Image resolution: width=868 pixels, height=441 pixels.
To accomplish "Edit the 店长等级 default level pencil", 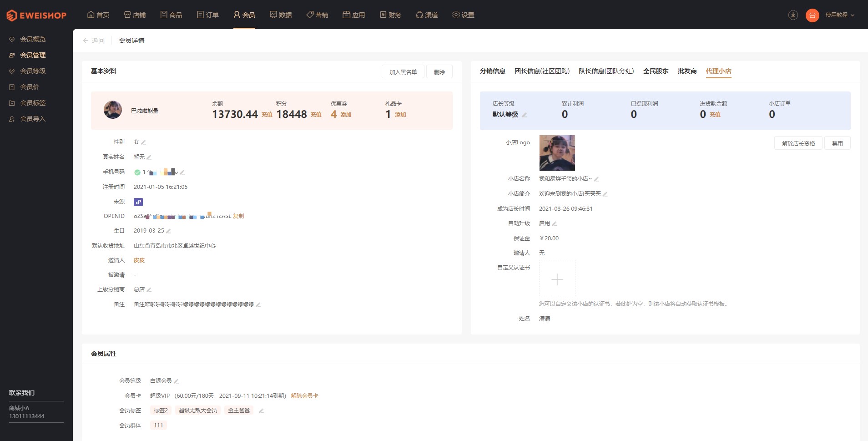I will point(525,115).
